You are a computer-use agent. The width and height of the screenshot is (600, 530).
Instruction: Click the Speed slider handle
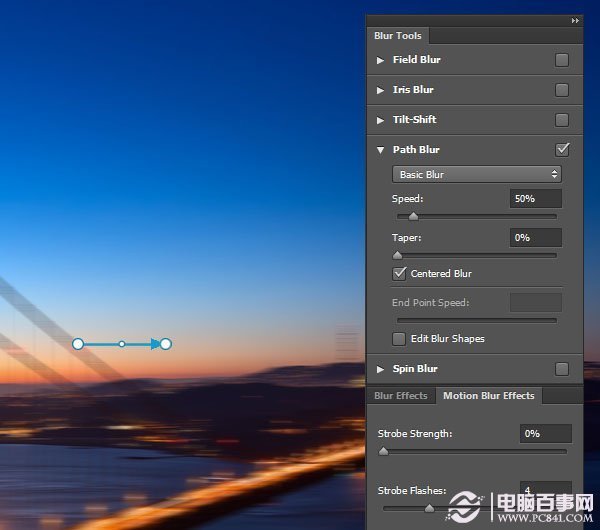tap(413, 216)
